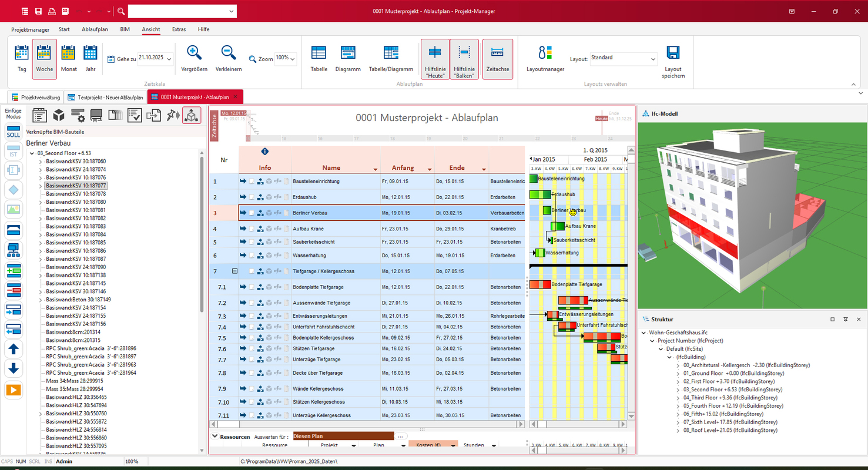Screen dimensions: 868x470
Task: Toggle the Hilfslinie "Balken" guideline
Action: click(464, 58)
